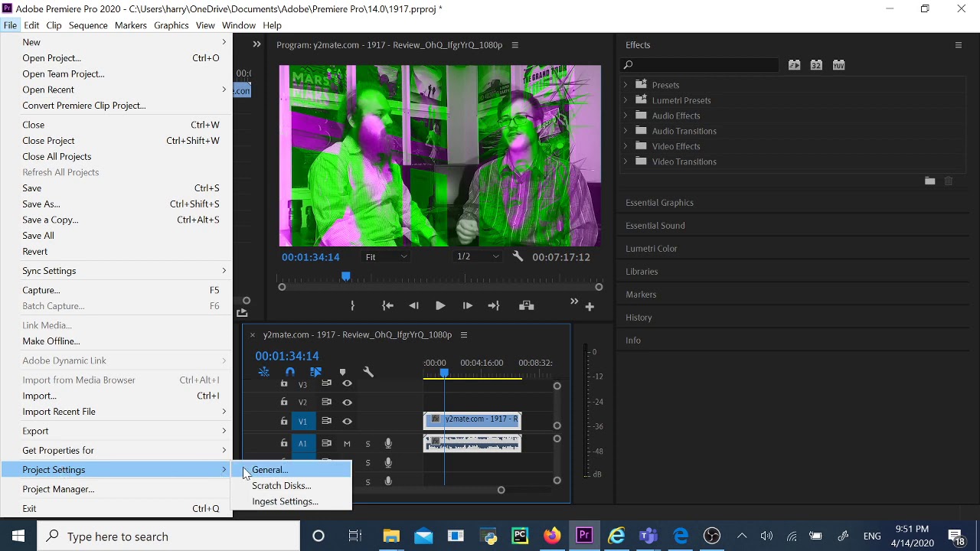Screen dimensions: 980x551
Task: Expand panel overflow chevron above Program monitor
Action: coord(256,44)
